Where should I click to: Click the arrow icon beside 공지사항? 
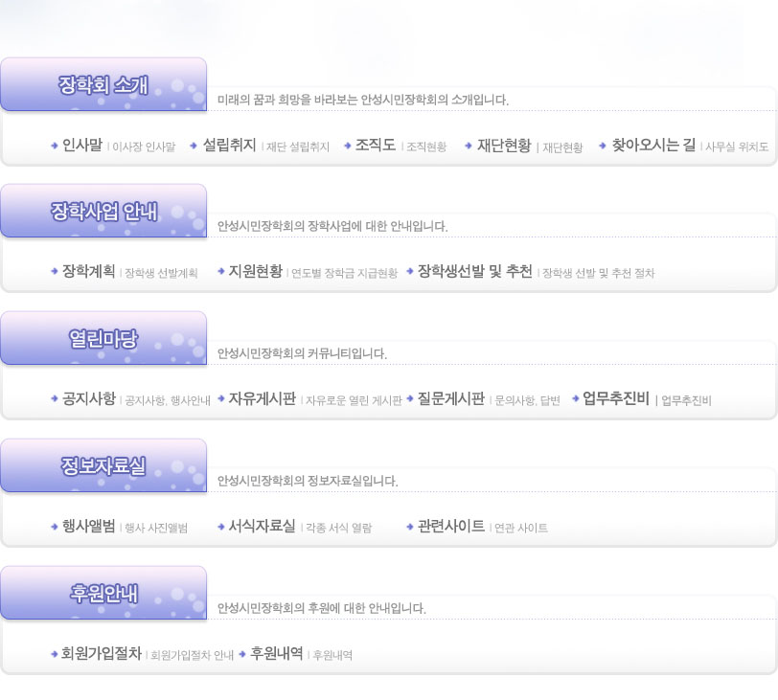coord(55,399)
